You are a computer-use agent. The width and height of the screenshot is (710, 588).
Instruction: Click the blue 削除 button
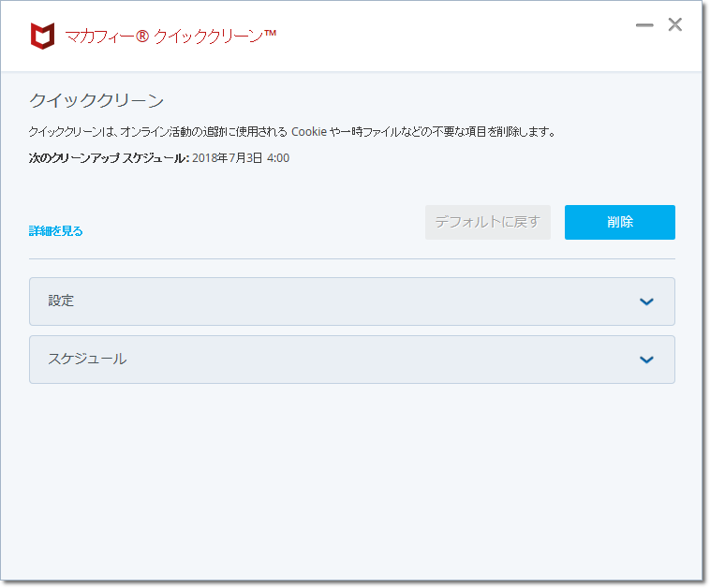click(x=619, y=222)
